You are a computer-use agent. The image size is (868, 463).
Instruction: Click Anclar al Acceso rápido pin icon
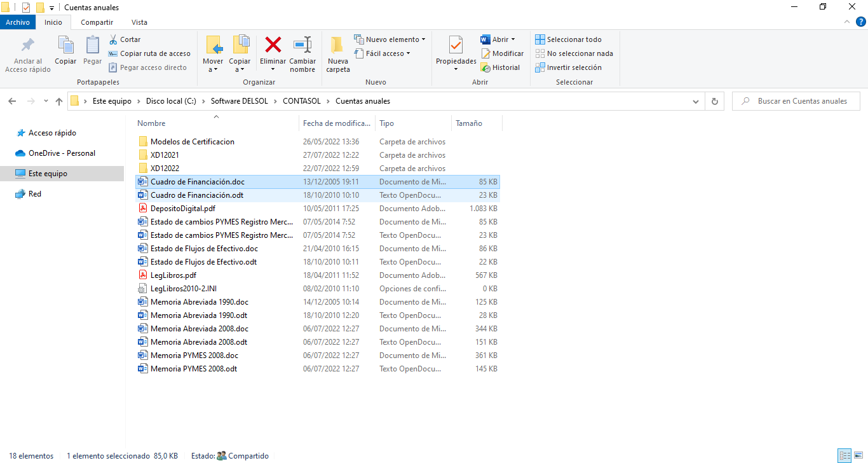(28, 45)
